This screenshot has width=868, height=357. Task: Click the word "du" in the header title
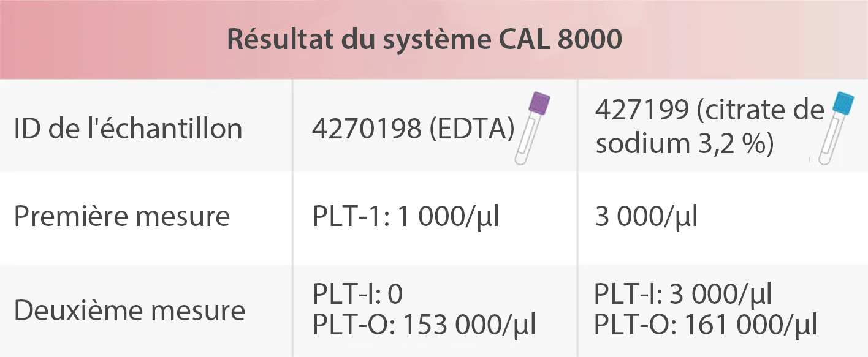coord(363,40)
